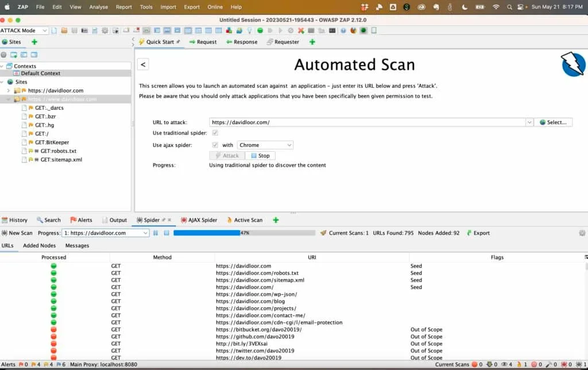Viewport: 588px width, 370px height.
Task: Open spider options gear at panel right
Action: pyautogui.click(x=582, y=233)
